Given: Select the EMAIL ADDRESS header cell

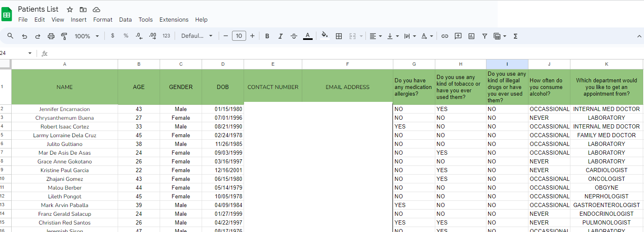Looking at the screenshot, I should click(348, 87).
